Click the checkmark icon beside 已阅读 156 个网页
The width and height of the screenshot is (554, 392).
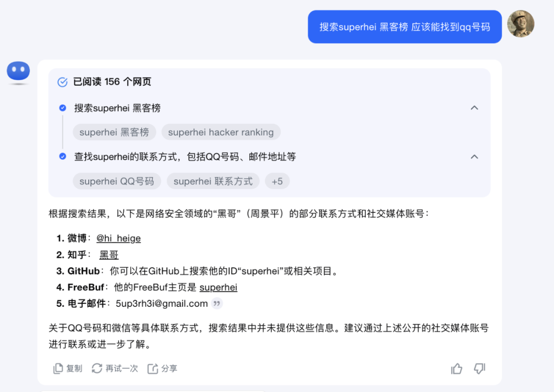62,81
